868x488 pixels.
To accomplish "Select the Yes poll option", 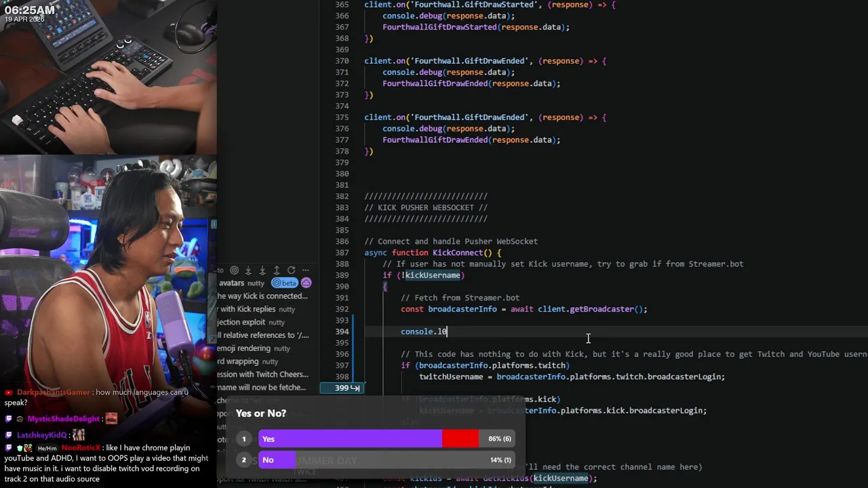I will [x=387, y=439].
